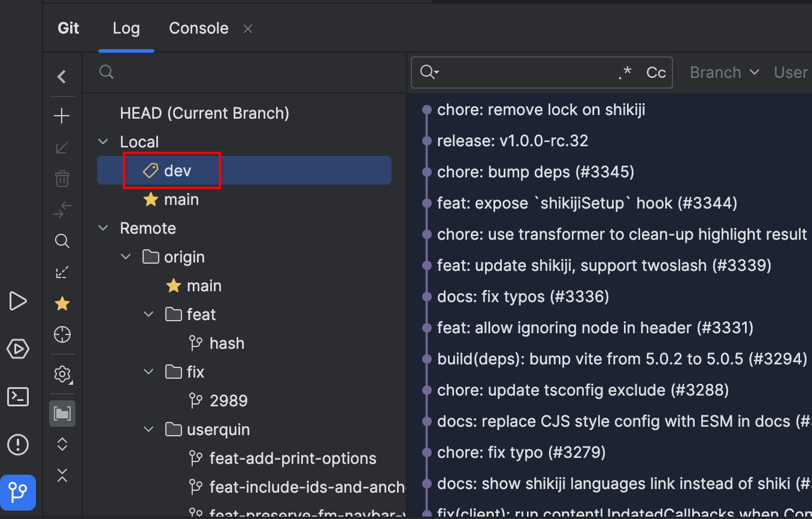Open the Terminal tool window icon
The image size is (812, 519).
tap(18, 397)
